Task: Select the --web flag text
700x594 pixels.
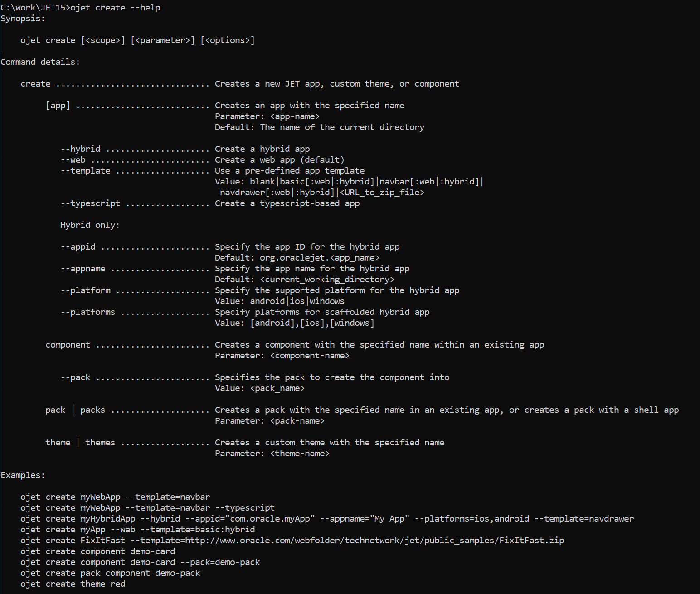Action: 73,159
